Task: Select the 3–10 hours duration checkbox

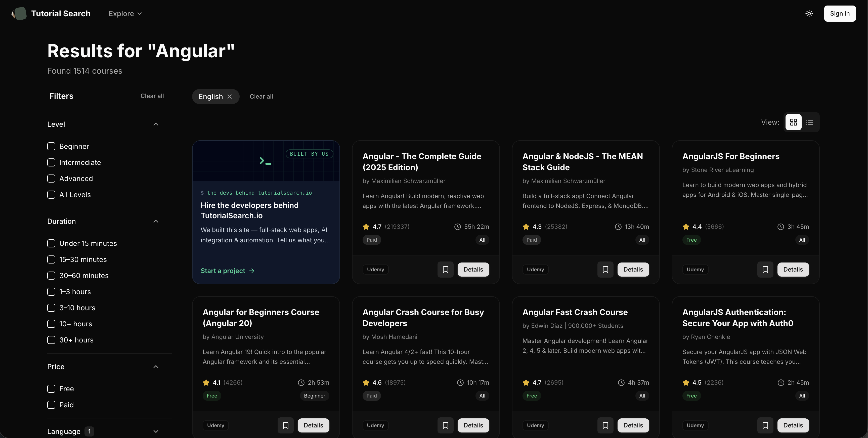Action: 51,308
